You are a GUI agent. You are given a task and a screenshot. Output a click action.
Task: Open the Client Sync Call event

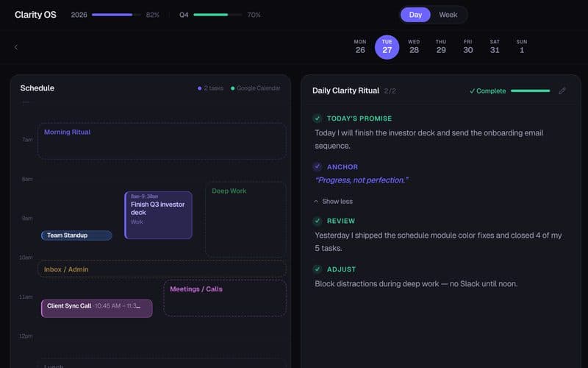(x=97, y=308)
